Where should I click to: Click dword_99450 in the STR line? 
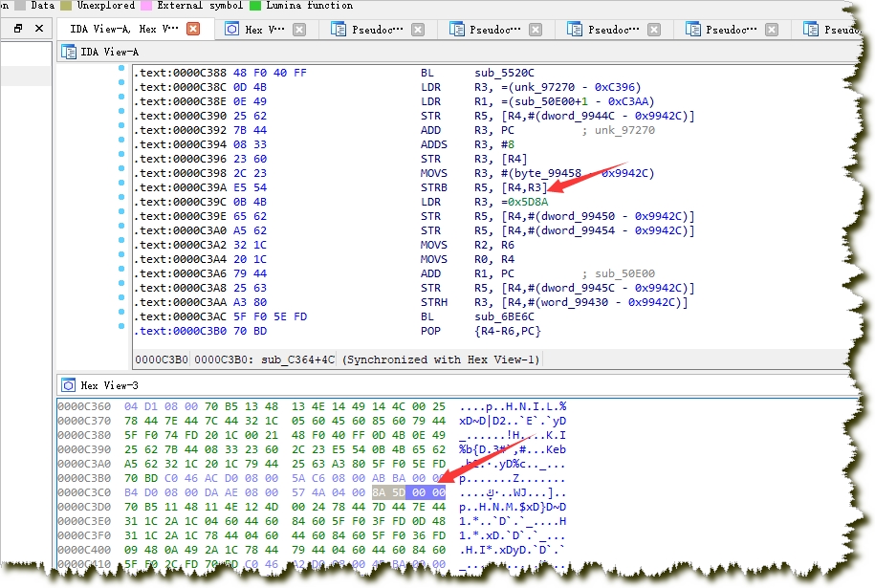[x=580, y=216]
